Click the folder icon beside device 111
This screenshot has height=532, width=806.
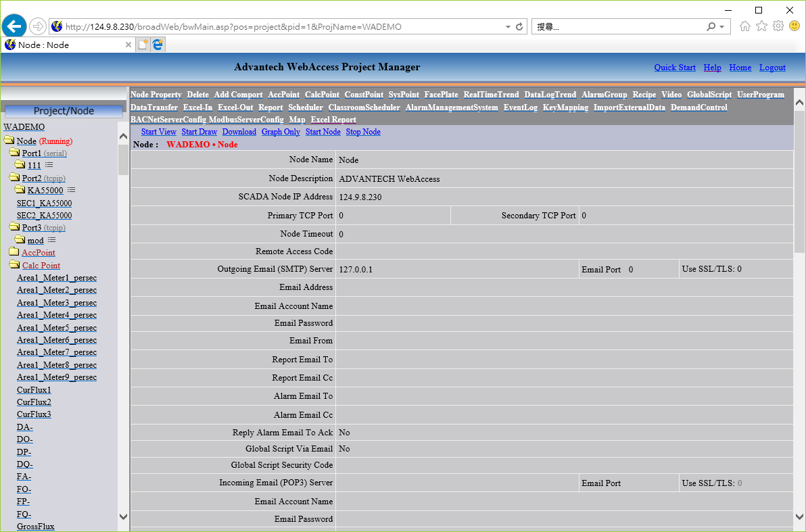coord(20,164)
